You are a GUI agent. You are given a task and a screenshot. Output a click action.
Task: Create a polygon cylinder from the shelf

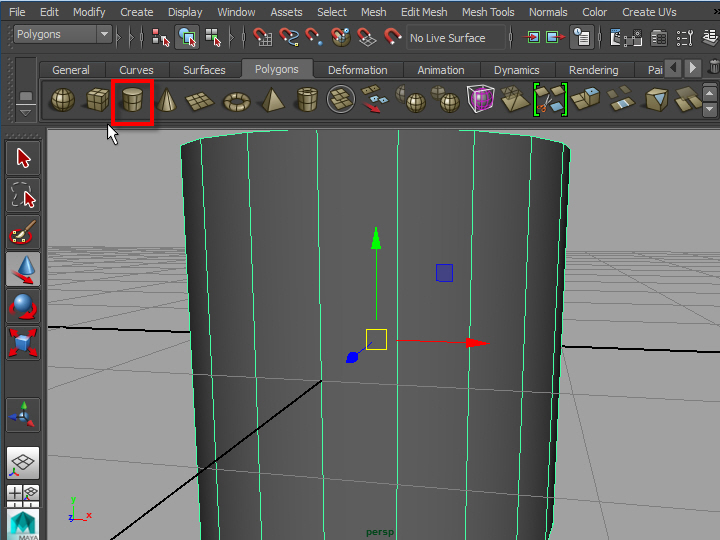[132, 101]
